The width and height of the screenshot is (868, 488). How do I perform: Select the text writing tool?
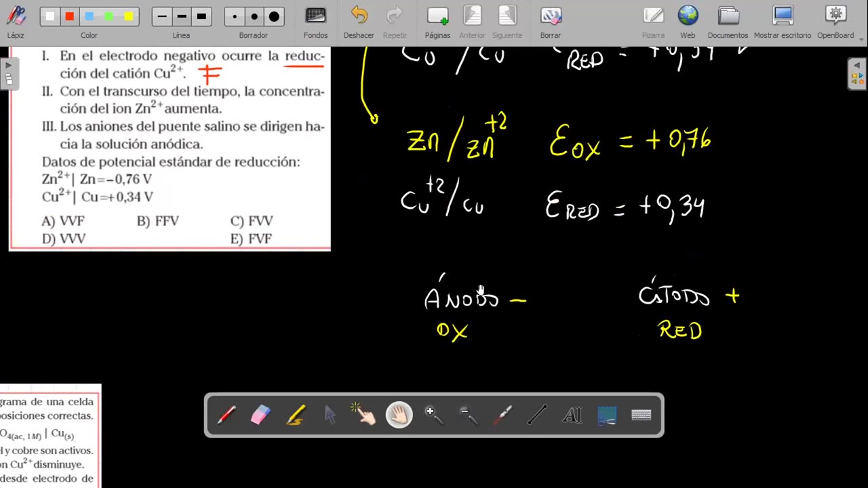(x=572, y=415)
